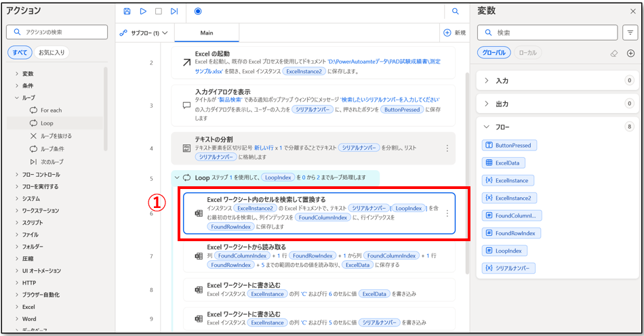This screenshot has width=644, height=336.
Task: Open flow search magnifier icon
Action: (456, 12)
